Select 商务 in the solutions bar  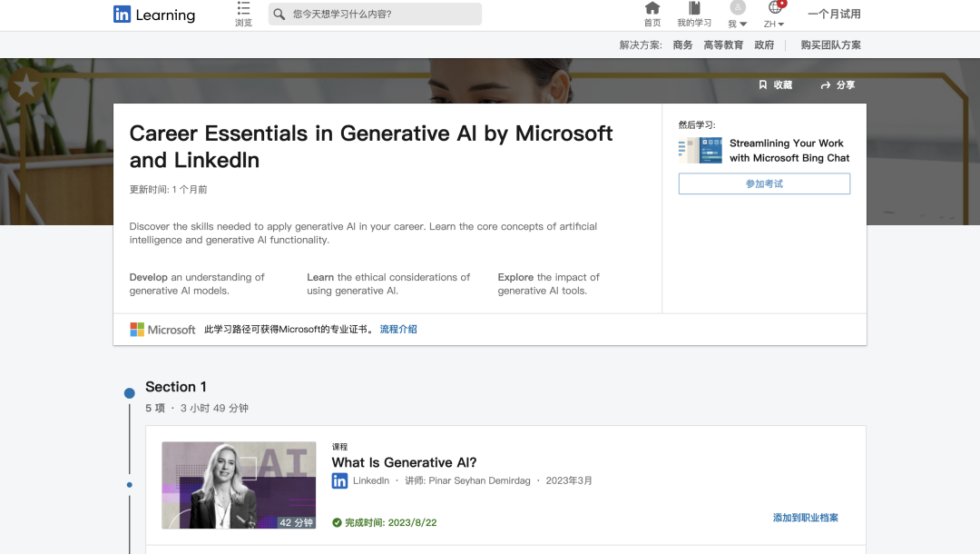(681, 44)
